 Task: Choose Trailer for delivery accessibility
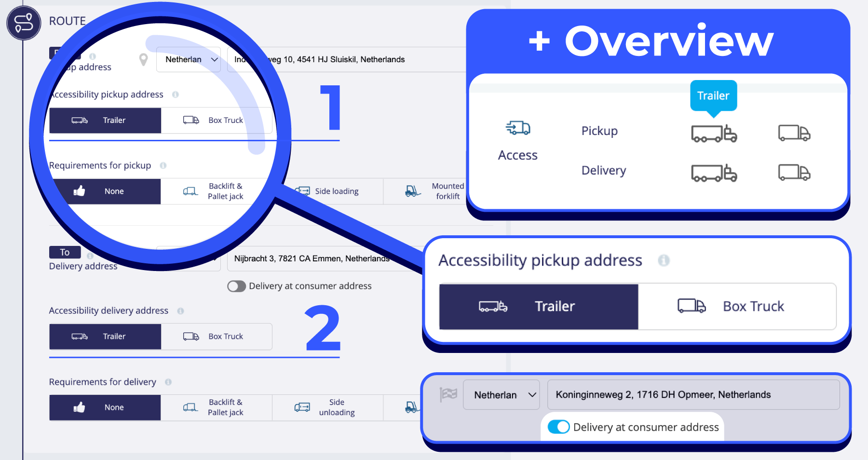pyautogui.click(x=105, y=337)
